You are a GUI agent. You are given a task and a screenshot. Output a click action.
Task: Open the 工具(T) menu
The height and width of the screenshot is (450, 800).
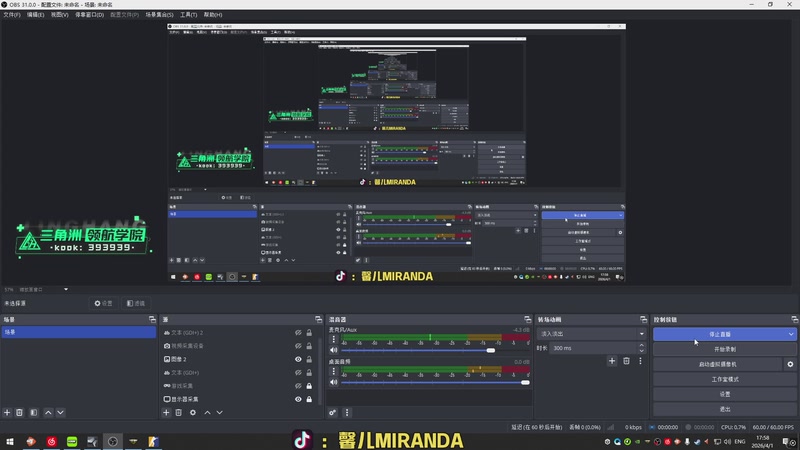click(188, 15)
